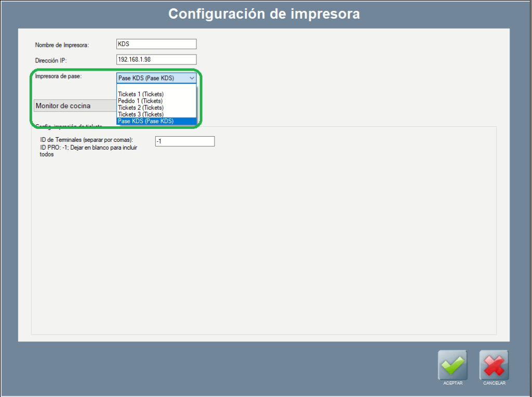Choose Pedido 1 (Tickets) option
This screenshot has width=532, height=397.
click(140, 101)
